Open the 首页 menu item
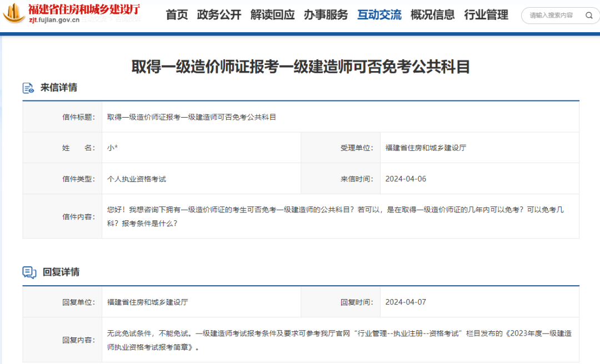Image resolution: width=600 pixels, height=364 pixels. pos(177,15)
